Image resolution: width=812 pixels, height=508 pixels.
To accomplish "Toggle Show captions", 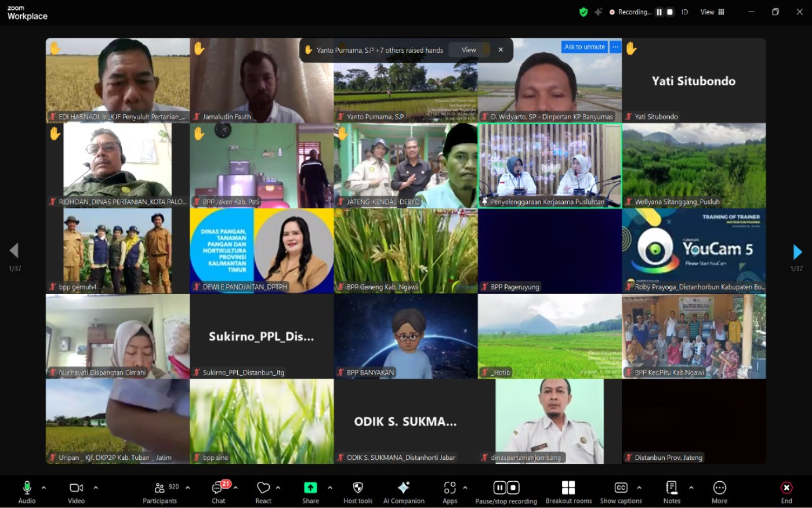I will pyautogui.click(x=621, y=491).
